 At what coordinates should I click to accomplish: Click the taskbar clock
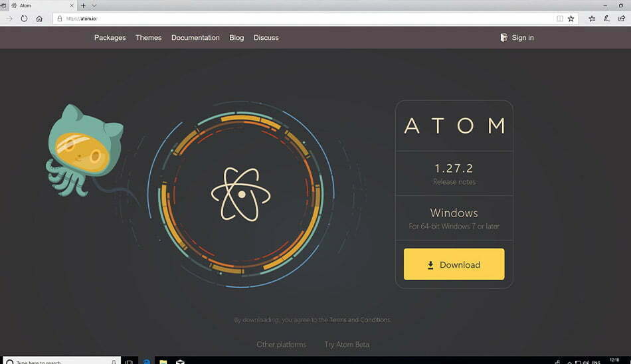point(614,361)
